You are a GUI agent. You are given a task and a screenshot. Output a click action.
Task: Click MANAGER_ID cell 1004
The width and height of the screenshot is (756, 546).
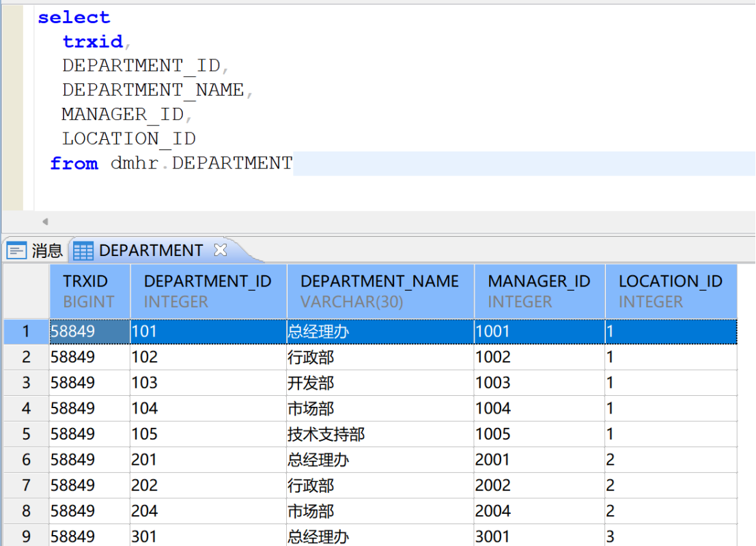coord(540,409)
